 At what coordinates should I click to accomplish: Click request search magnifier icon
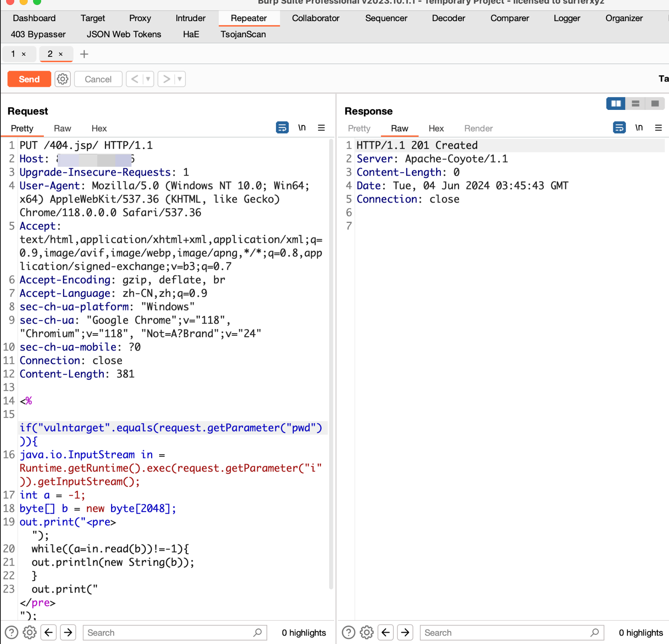tap(258, 632)
